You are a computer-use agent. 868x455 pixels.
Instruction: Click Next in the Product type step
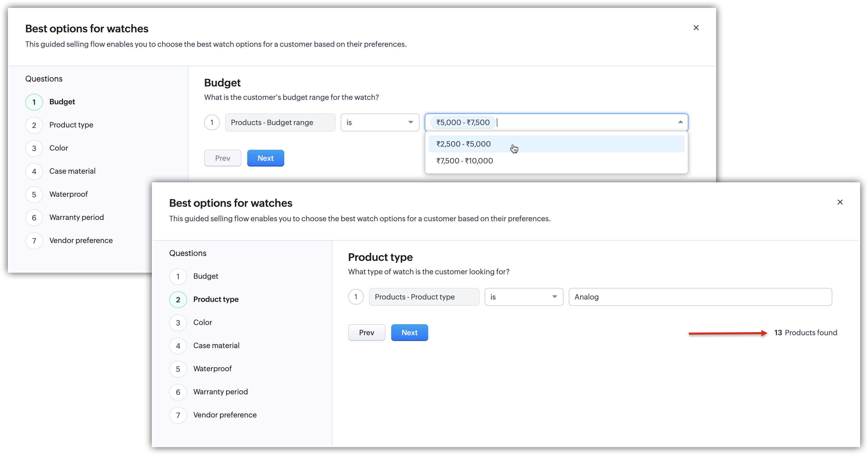tap(409, 333)
